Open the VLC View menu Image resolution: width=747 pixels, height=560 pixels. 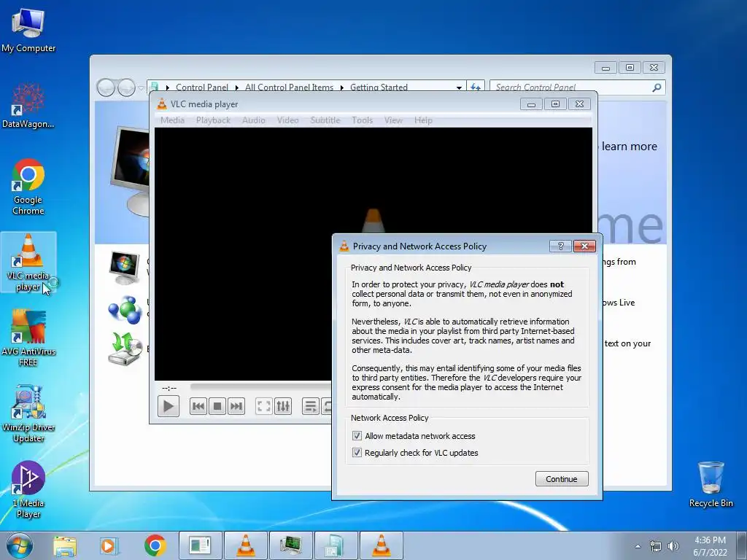(x=393, y=120)
